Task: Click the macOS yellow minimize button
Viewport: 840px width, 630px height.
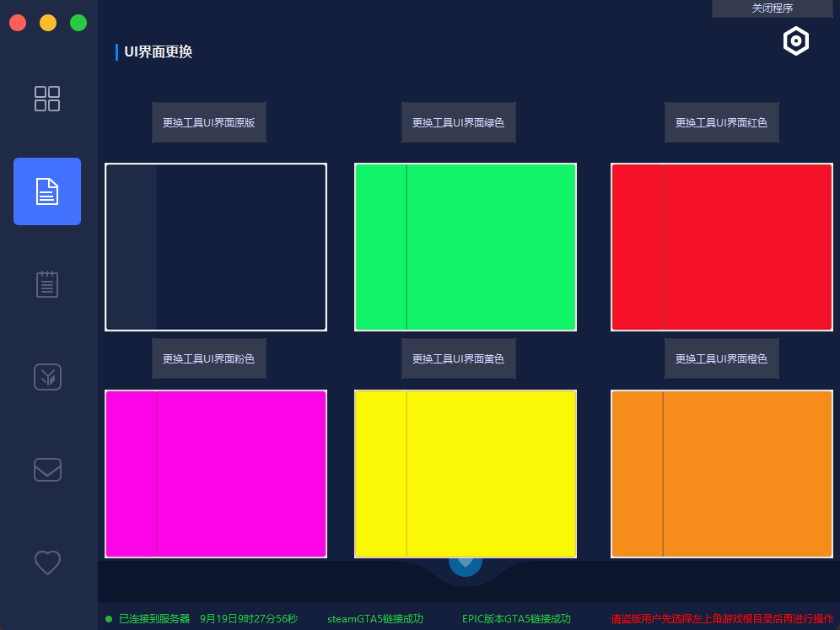Action: tap(48, 23)
